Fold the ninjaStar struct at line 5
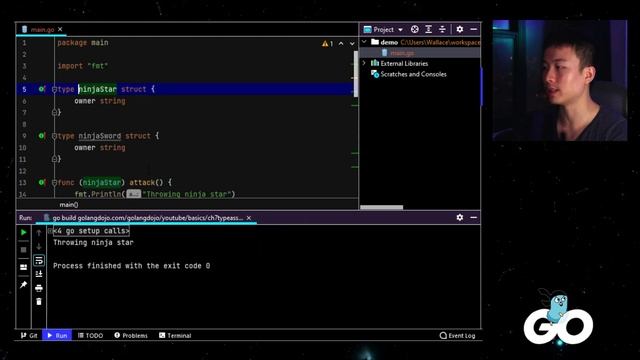 (54, 89)
